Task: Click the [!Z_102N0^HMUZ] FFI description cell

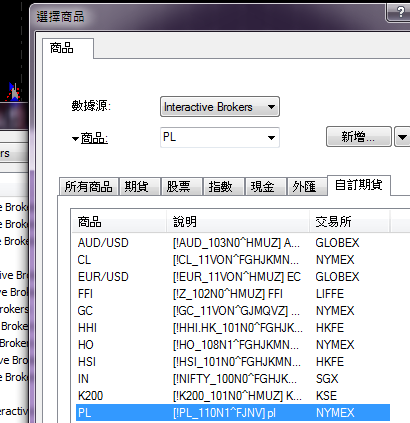Action: tap(228, 294)
